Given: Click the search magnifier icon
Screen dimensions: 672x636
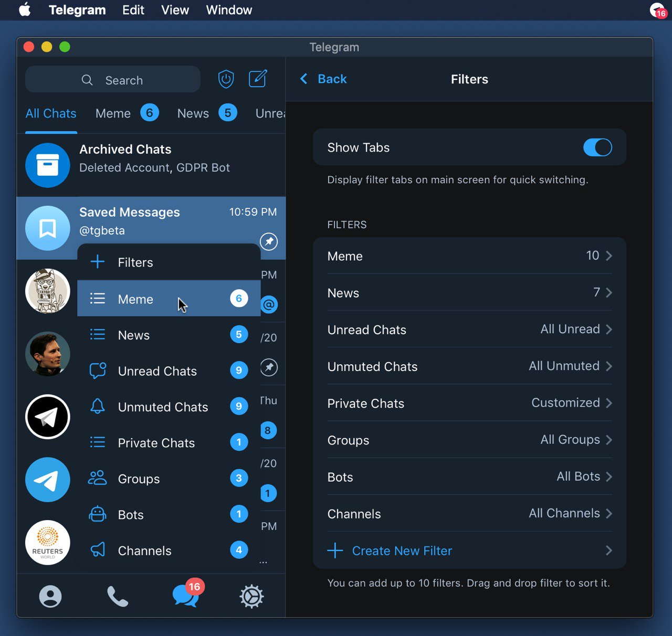Looking at the screenshot, I should 87,80.
